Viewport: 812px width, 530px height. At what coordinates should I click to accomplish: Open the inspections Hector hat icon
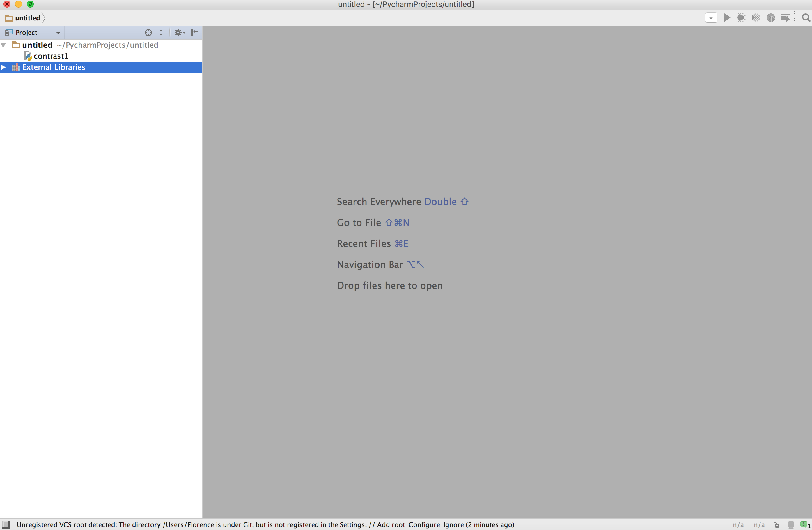791,524
